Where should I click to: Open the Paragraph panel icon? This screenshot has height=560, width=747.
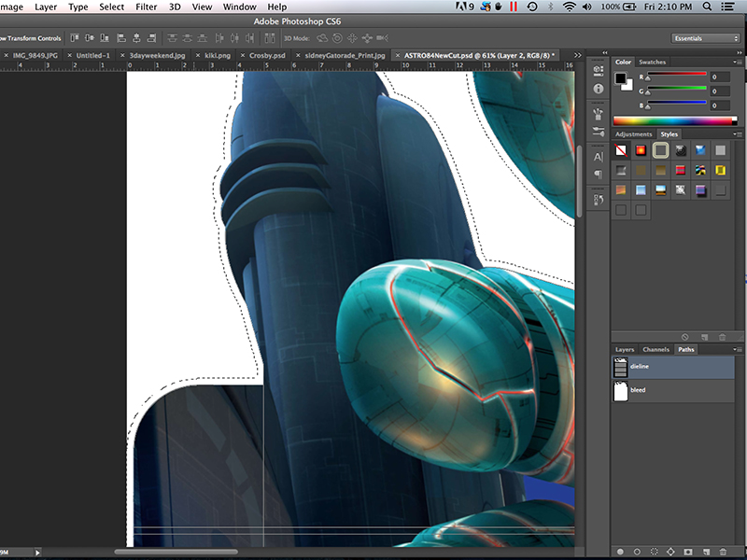[599, 175]
